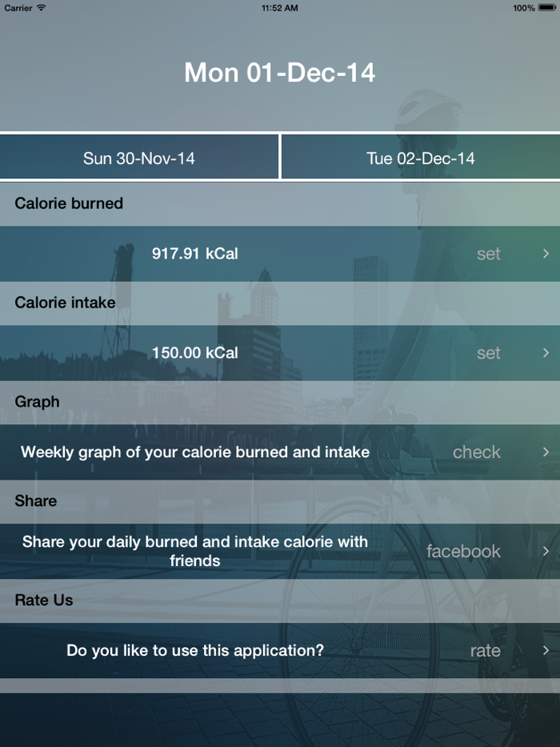Tap the Mon 01-Dec-14 date title
The height and width of the screenshot is (747, 560).
click(x=279, y=72)
